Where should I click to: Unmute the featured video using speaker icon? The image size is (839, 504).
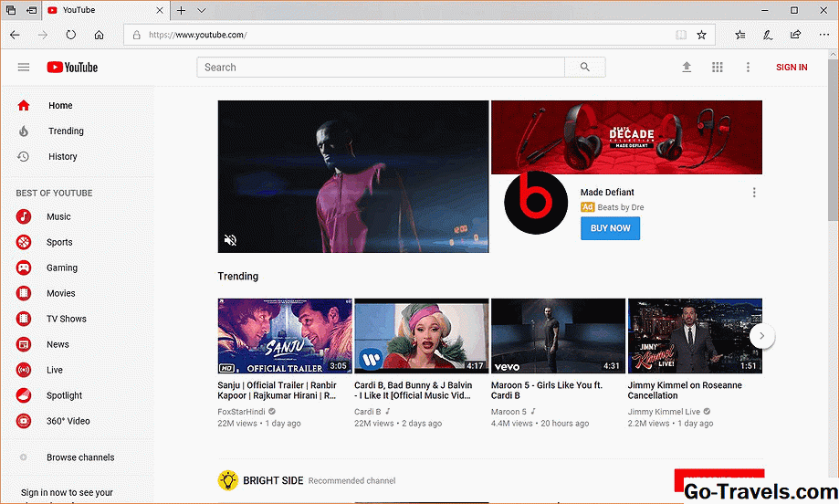tap(231, 240)
